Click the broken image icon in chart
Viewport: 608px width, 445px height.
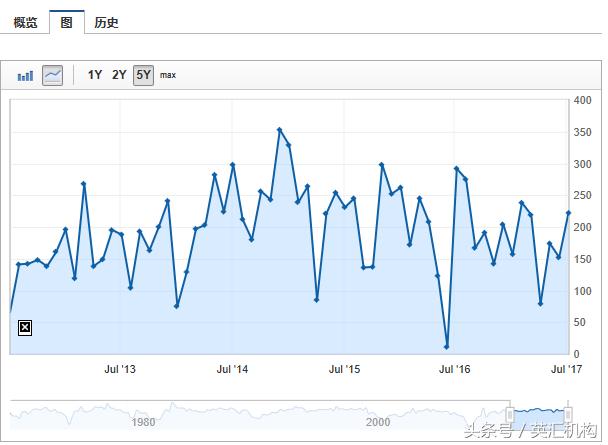[x=25, y=327]
